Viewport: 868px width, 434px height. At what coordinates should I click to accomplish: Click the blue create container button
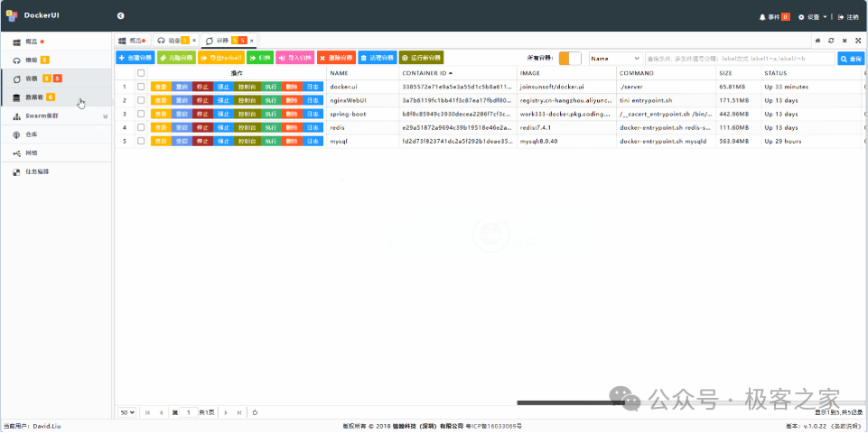click(135, 58)
